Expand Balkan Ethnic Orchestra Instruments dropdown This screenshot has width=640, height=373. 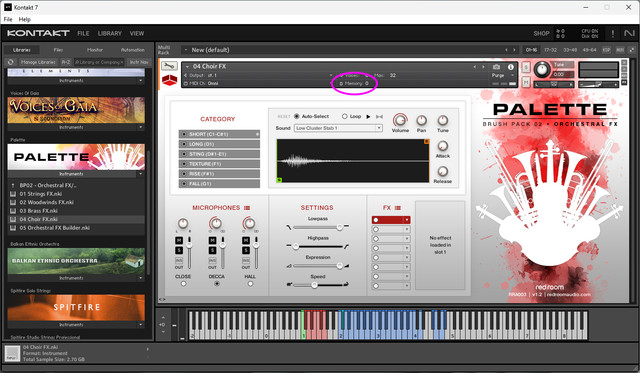pos(140,278)
